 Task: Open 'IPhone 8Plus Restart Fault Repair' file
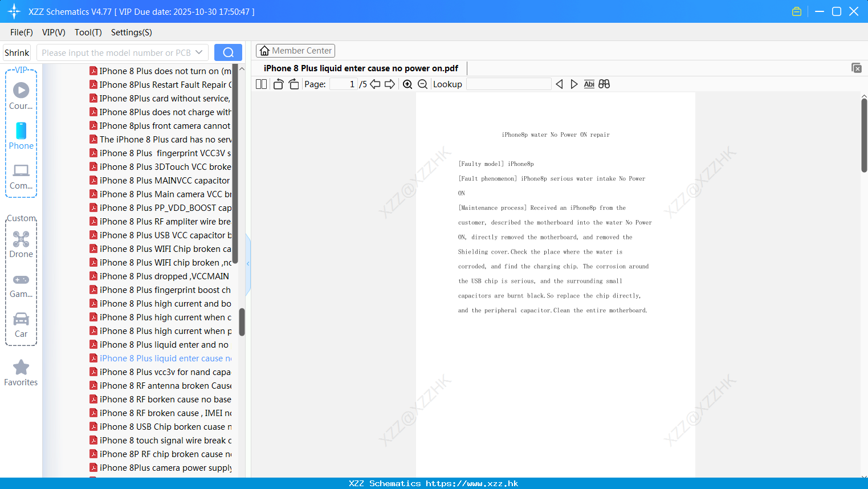point(160,85)
